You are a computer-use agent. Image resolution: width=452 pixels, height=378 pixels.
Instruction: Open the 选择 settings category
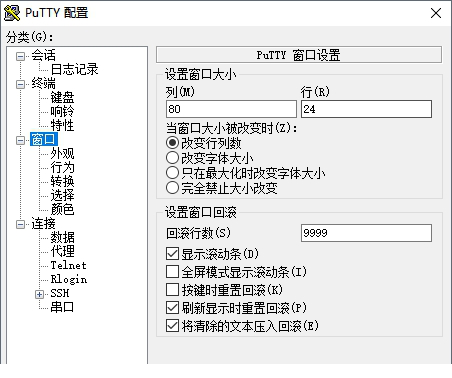tap(62, 195)
